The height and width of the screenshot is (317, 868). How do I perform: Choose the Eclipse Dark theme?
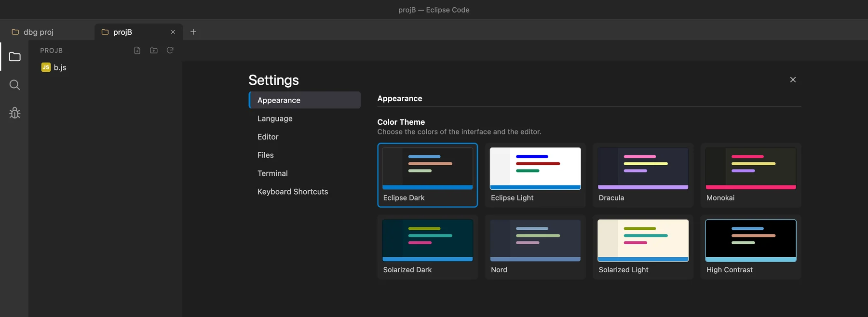click(x=428, y=175)
